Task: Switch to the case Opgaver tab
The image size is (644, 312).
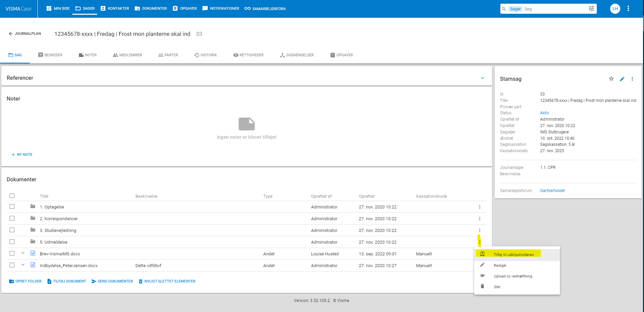Action: point(342,55)
